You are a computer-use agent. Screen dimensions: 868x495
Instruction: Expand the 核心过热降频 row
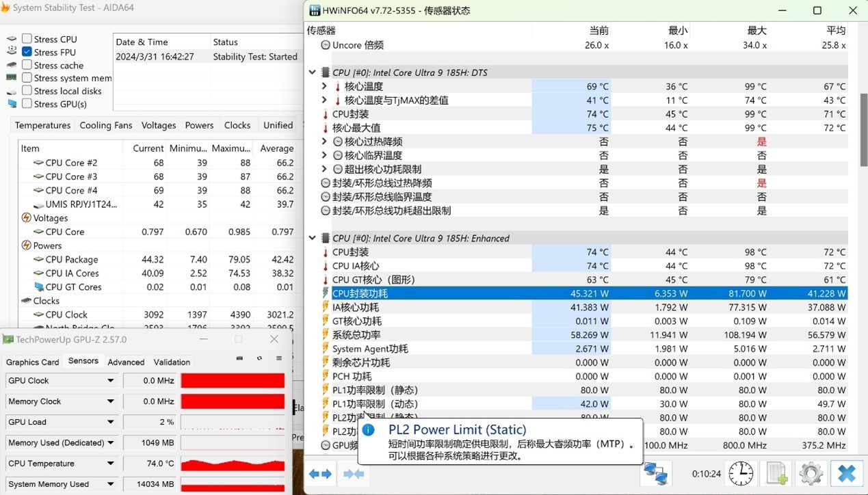(324, 142)
